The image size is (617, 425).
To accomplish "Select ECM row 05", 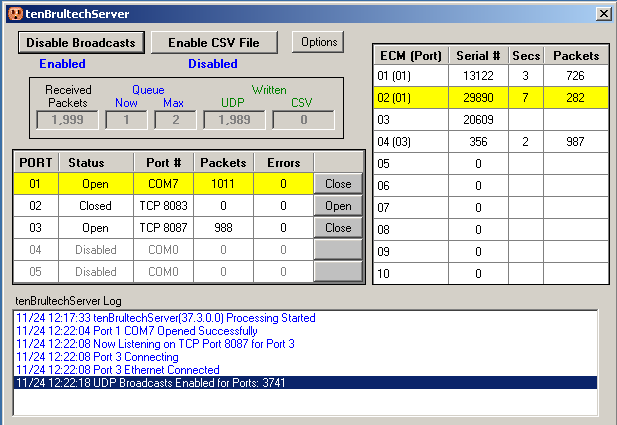I will tap(491, 164).
